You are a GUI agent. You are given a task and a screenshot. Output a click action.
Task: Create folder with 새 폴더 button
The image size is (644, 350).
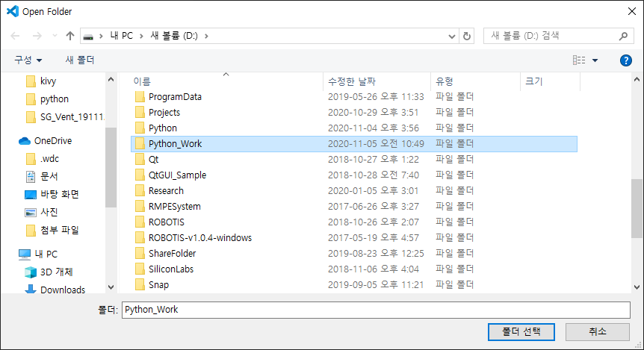[x=80, y=60]
